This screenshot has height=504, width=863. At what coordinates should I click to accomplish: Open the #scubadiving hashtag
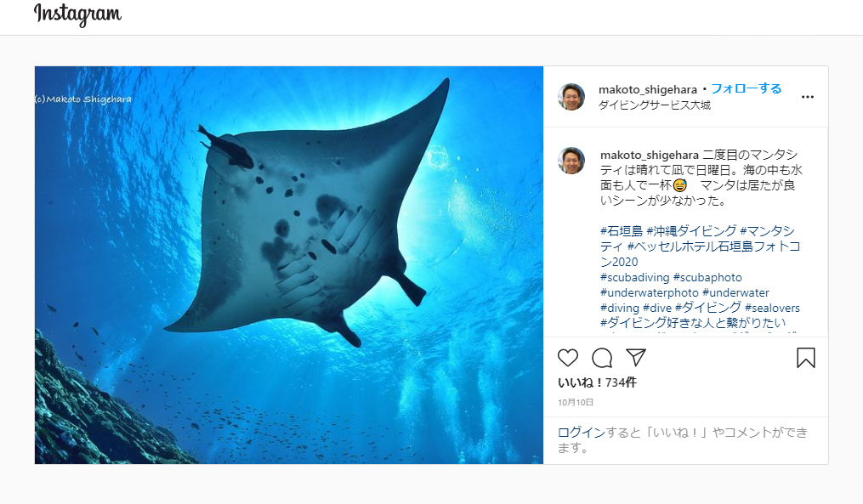click(635, 277)
